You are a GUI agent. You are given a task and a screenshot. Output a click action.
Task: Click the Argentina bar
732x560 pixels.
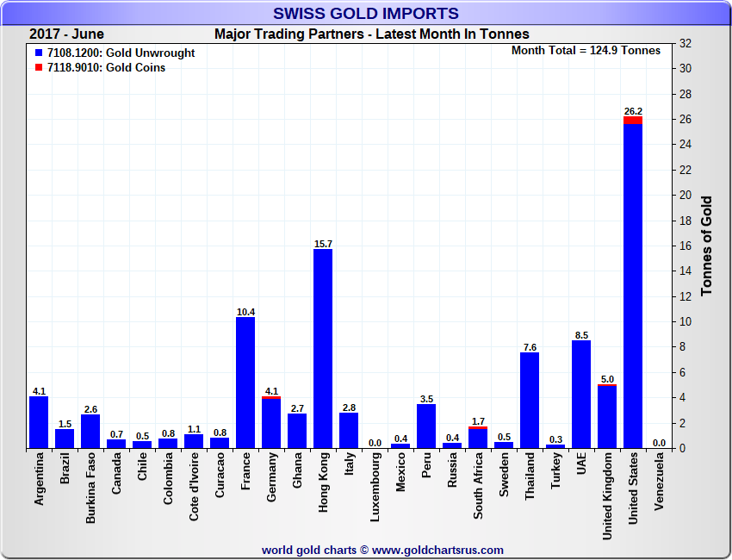[39, 422]
